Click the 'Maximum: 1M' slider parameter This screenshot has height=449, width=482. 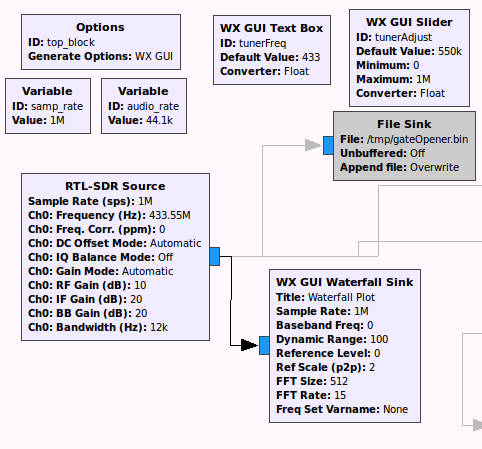tap(393, 79)
